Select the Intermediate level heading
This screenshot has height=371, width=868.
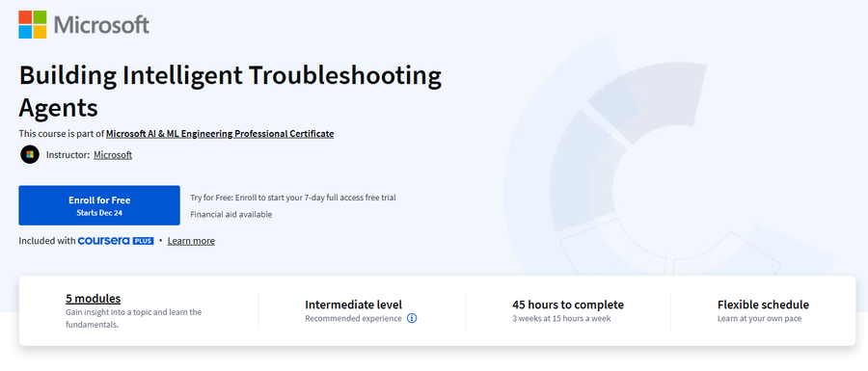[353, 305]
